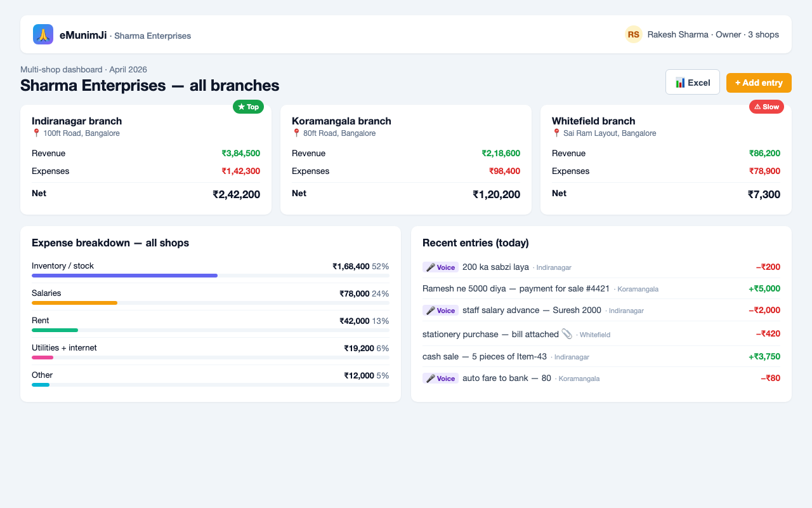Click the Inventory / stock progress bar

211,276
